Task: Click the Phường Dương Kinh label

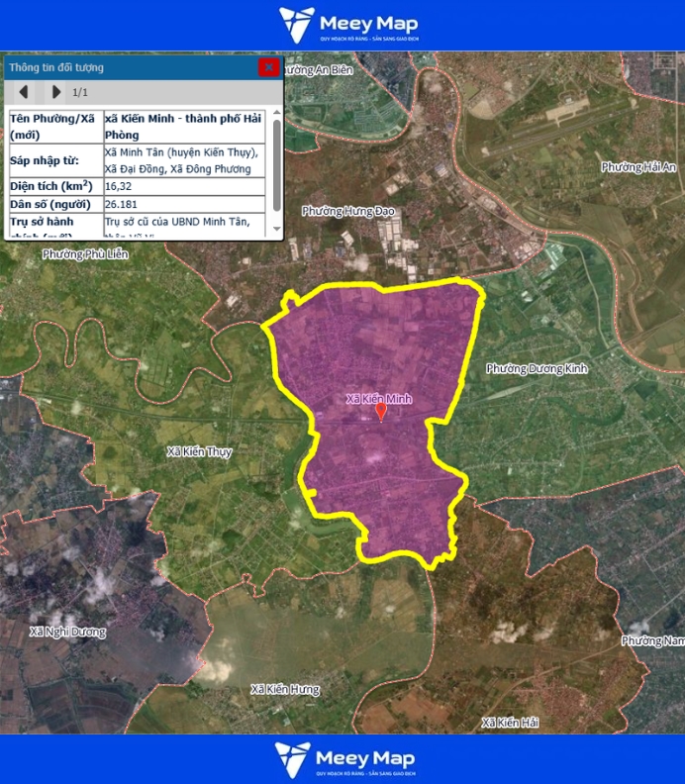Action: click(537, 368)
